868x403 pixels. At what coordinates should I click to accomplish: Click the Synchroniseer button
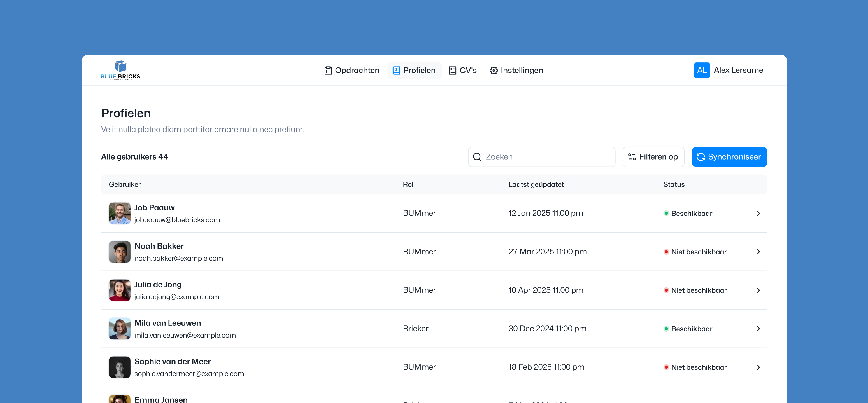coord(729,156)
